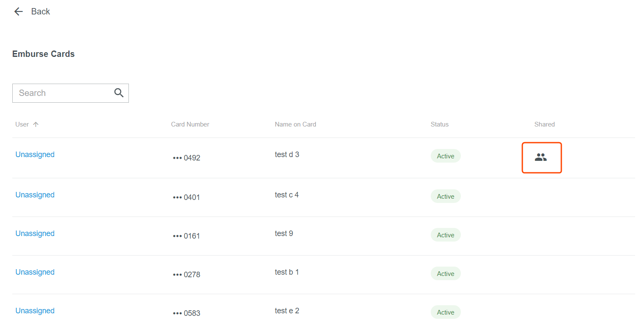Viewport: 644px width, 329px height.
Task: Click the Active status badge for test 9
Action: click(x=446, y=235)
